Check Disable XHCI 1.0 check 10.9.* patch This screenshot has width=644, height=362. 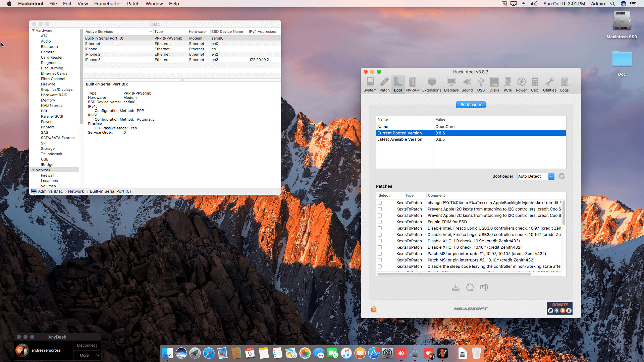380,241
